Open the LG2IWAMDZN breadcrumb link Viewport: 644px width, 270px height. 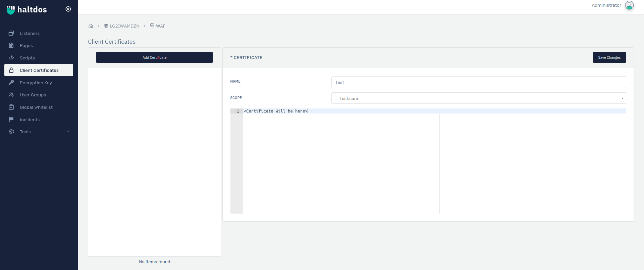[x=124, y=26]
